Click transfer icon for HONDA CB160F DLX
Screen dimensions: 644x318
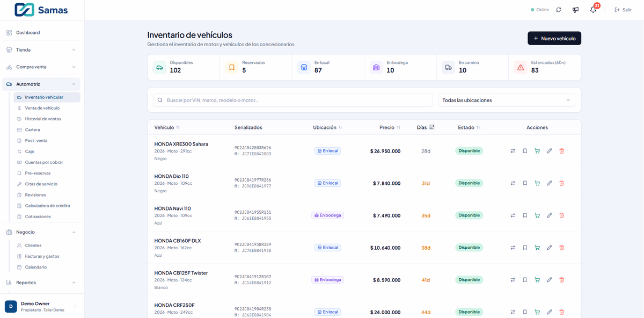click(x=513, y=248)
